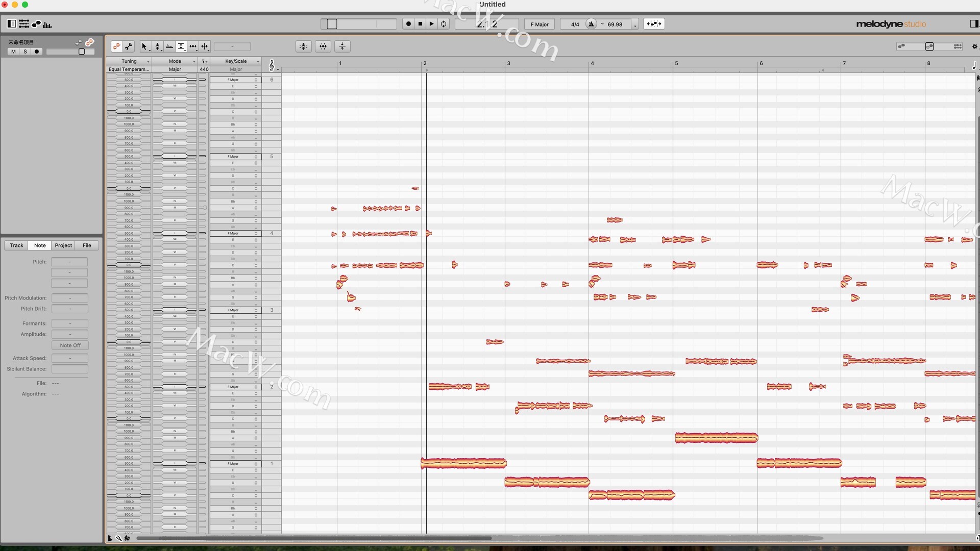The image size is (980, 551).
Task: Open the track list mixer icon
Action: 24,24
